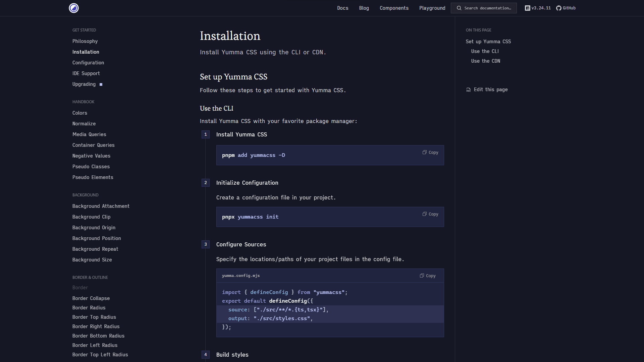Viewport: 644px width, 362px height.
Task: Focus the Search documentation field
Action: tap(484, 8)
